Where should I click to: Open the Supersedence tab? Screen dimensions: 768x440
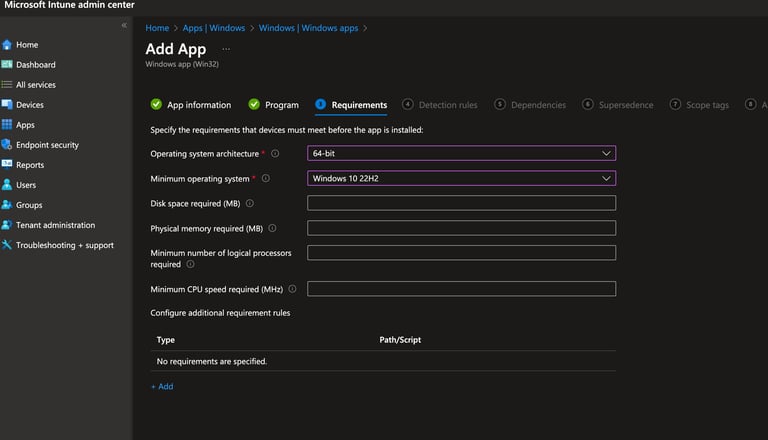click(618, 105)
